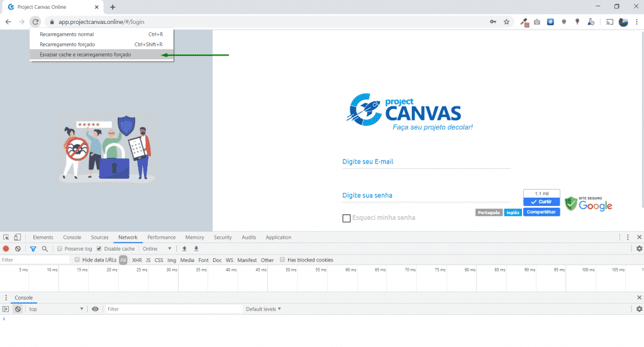Choose Recarregamento normal from reload menu
The width and height of the screenshot is (644, 347).
[101, 35]
